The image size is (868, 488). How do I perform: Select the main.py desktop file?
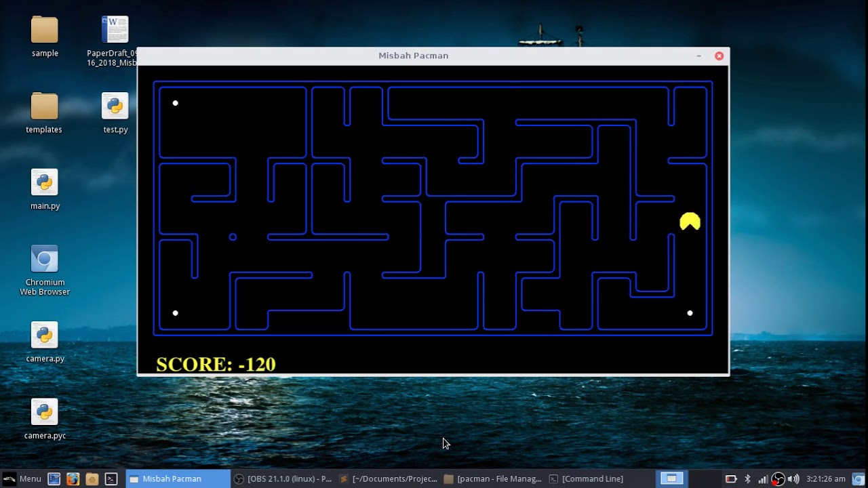click(45, 190)
